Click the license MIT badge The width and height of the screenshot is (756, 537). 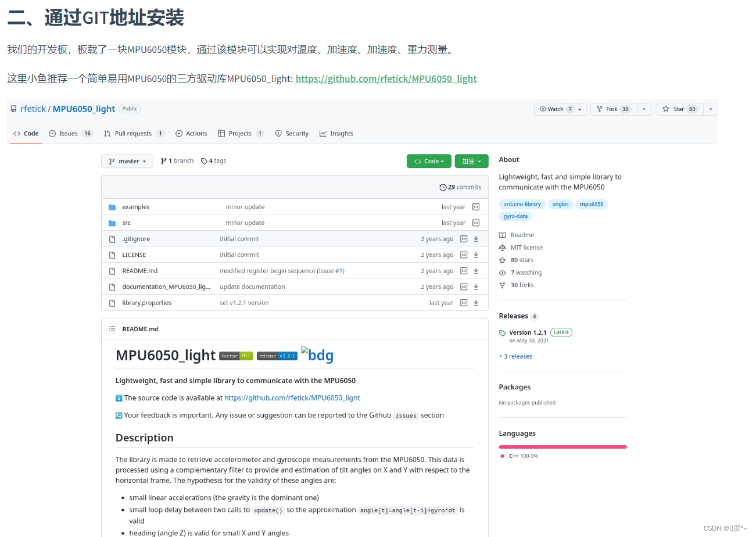click(236, 356)
